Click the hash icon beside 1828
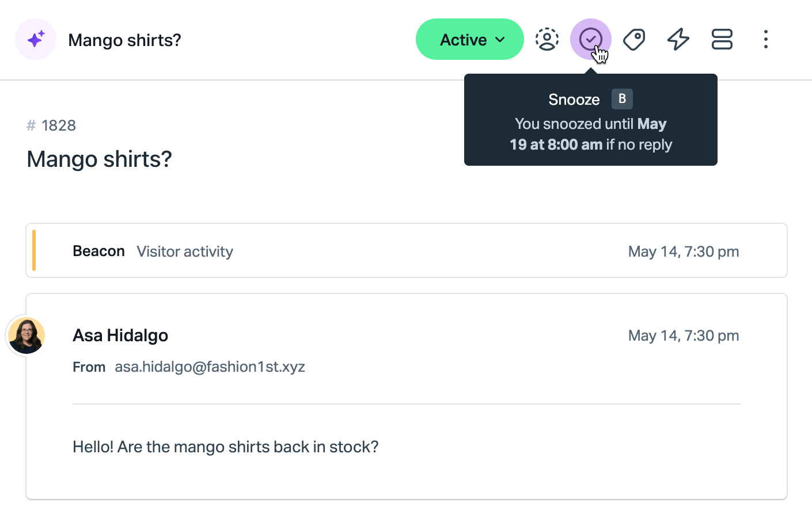 click(31, 125)
